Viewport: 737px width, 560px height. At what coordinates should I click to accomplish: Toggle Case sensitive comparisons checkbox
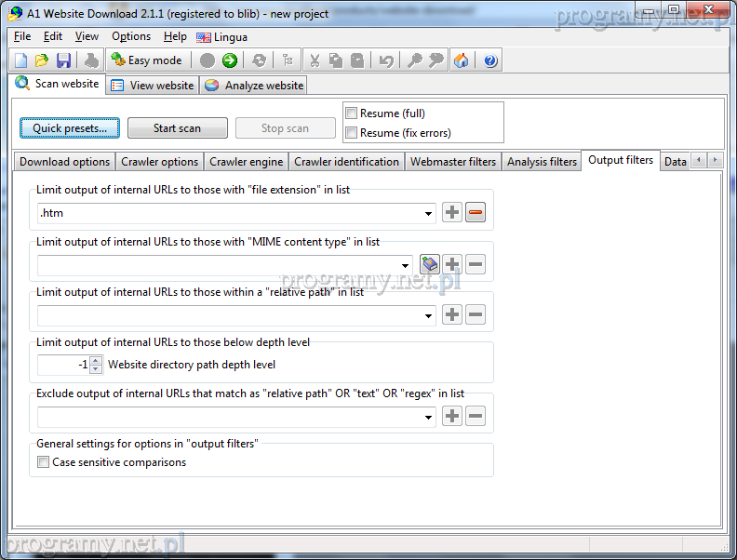pos(44,462)
